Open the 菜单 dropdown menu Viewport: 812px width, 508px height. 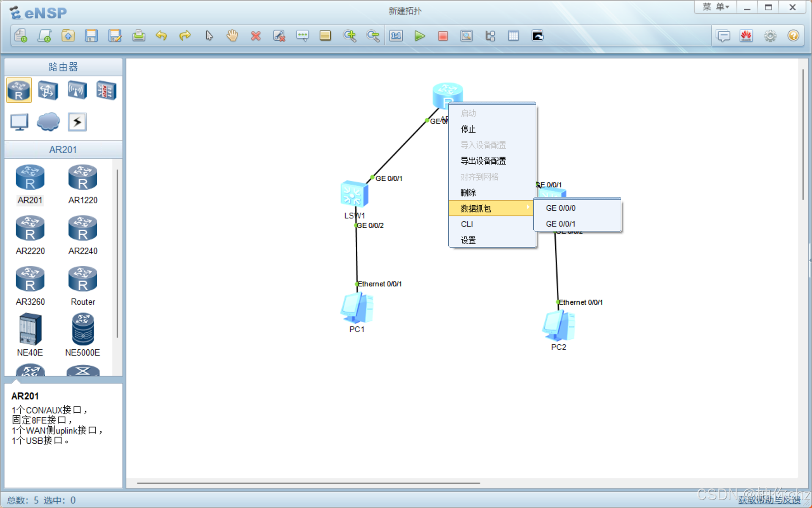pos(716,7)
